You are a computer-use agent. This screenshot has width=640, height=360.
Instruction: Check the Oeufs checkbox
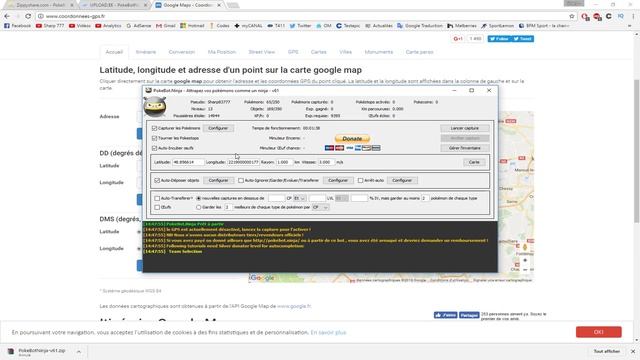pos(157,207)
